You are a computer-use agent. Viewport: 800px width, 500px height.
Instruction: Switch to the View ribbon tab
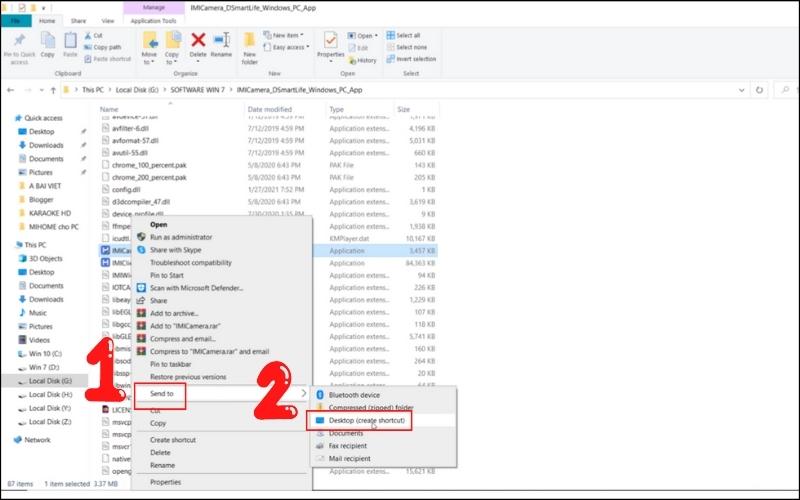[x=108, y=21]
